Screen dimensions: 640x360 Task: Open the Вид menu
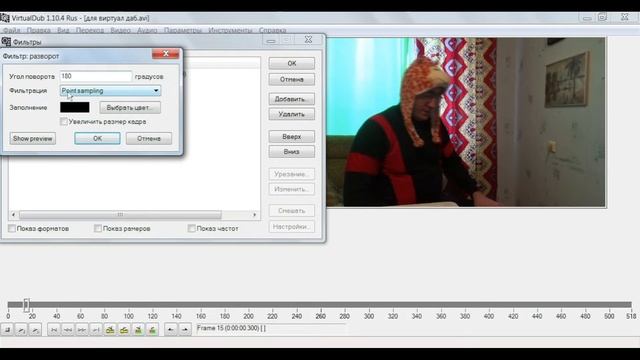[63, 30]
